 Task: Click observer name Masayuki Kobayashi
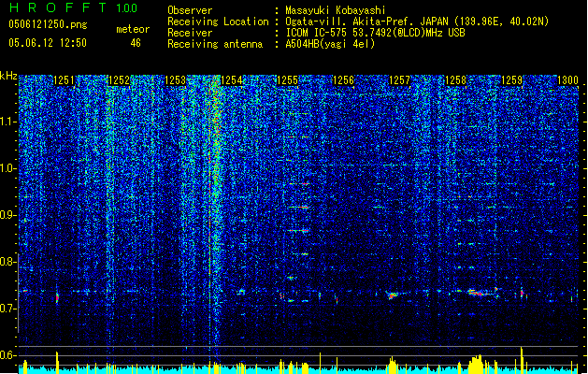coord(336,10)
